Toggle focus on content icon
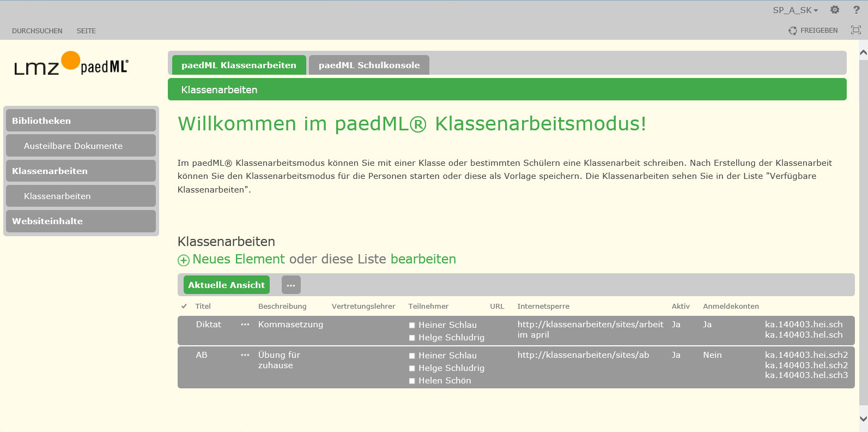868x432 pixels. click(856, 30)
